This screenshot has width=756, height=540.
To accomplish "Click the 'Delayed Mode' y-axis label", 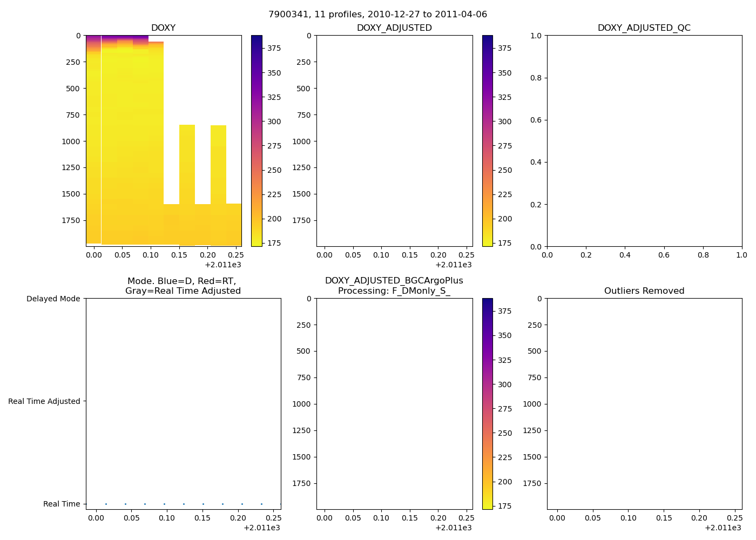I will [53, 299].
